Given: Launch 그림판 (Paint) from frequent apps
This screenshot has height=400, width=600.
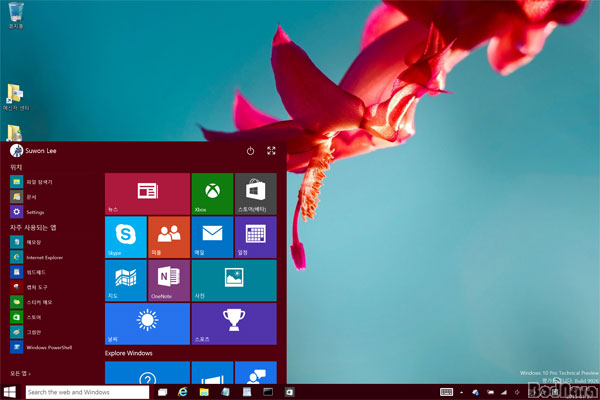Looking at the screenshot, I should (26, 332).
